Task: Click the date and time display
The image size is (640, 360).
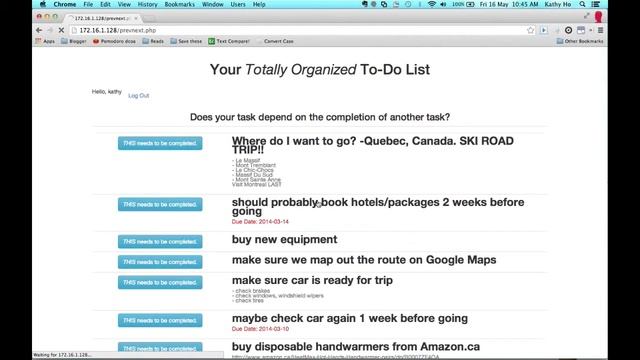Action: coord(509,4)
